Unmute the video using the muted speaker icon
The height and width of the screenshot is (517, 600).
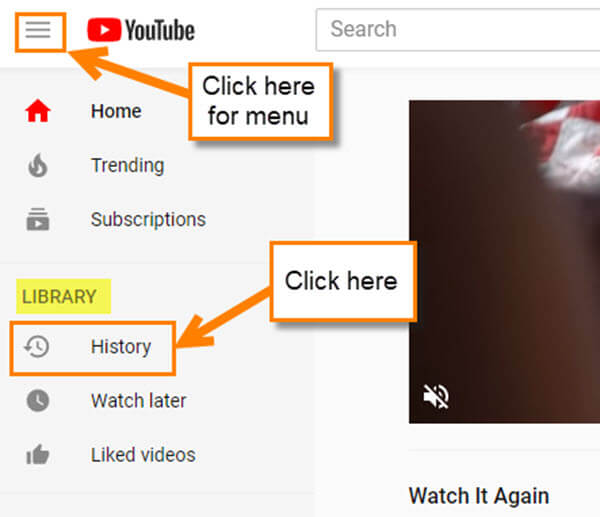(x=436, y=396)
